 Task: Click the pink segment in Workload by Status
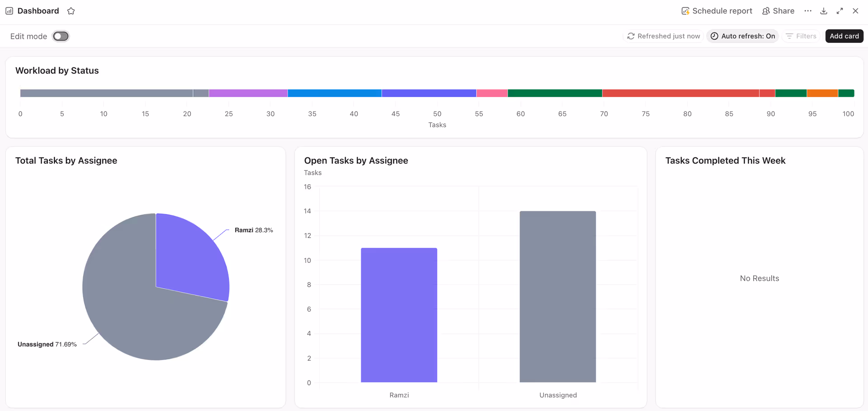(491, 93)
